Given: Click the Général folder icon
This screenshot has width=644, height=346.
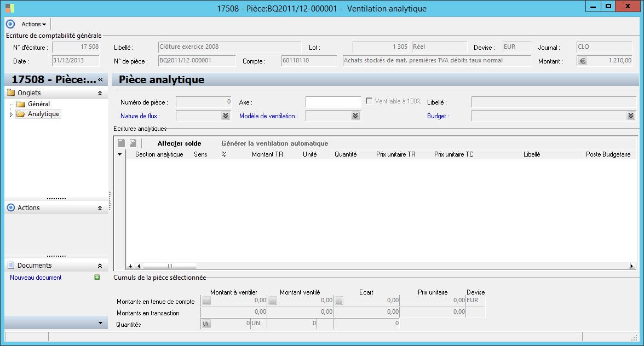Looking at the screenshot, I should pos(21,104).
